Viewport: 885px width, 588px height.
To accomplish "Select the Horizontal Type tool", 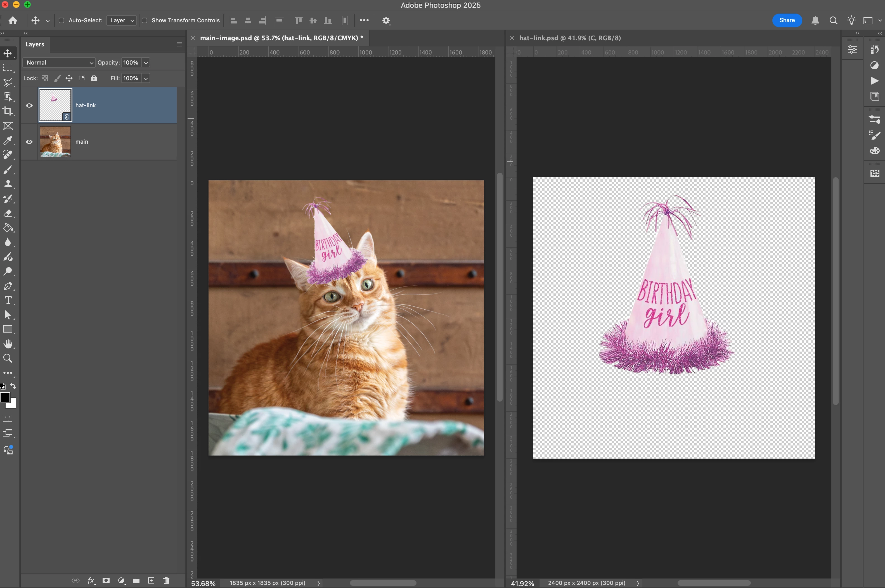I will coord(8,300).
